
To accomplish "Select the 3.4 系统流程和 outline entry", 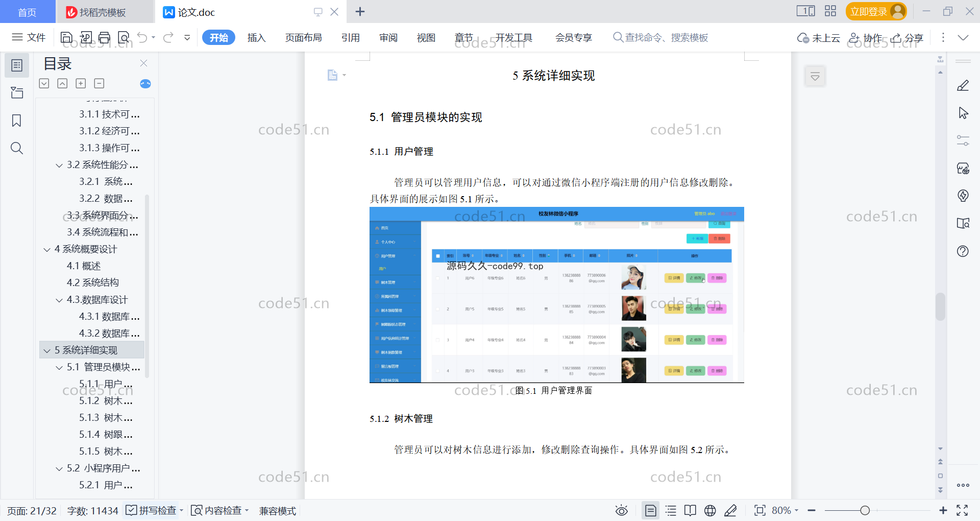I will pos(102,232).
